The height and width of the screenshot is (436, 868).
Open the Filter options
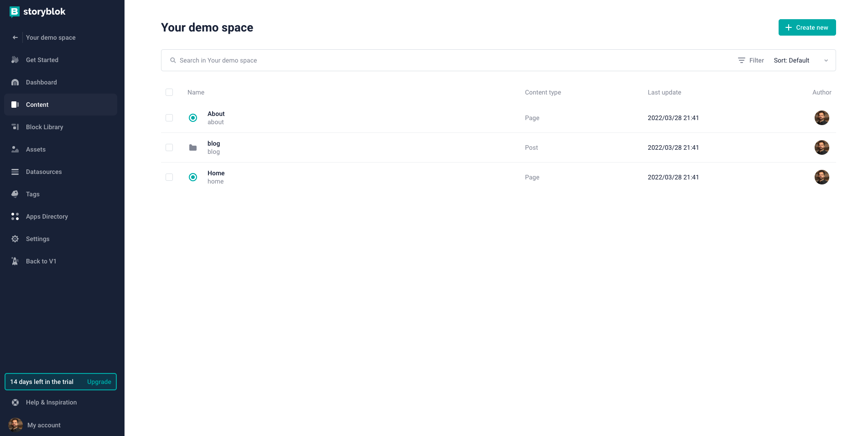[x=751, y=60]
